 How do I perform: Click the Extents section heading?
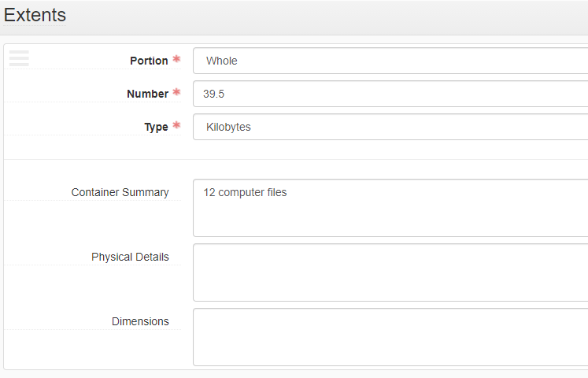[35, 15]
